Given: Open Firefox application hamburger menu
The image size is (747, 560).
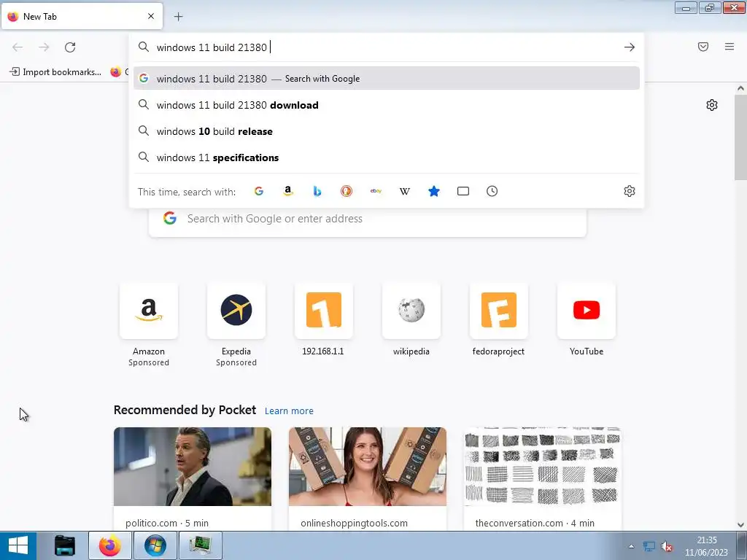Looking at the screenshot, I should coord(729,47).
